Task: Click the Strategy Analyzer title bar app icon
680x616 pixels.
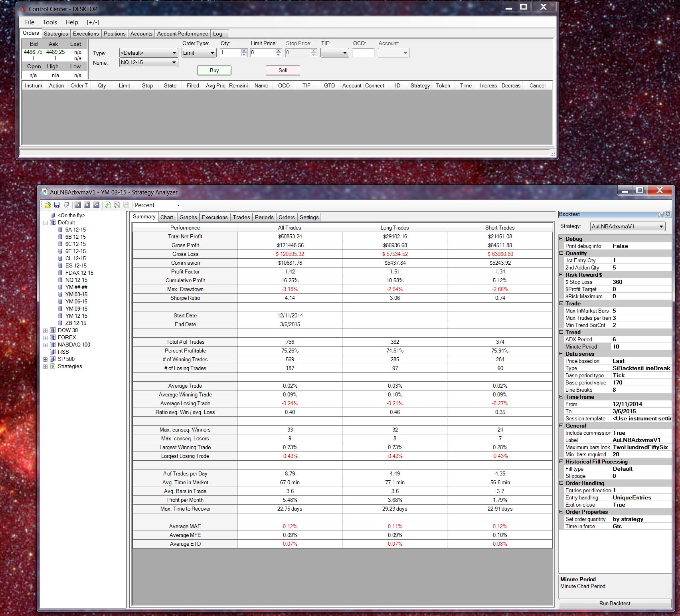Action: coord(44,192)
